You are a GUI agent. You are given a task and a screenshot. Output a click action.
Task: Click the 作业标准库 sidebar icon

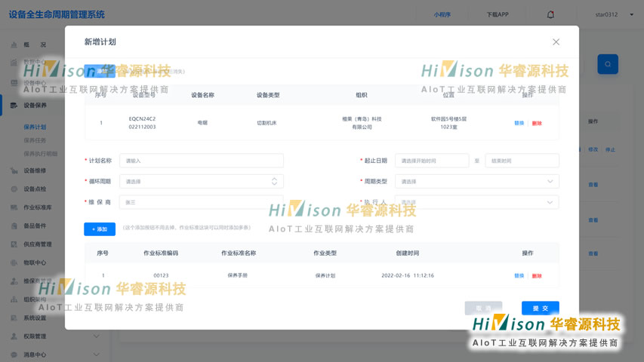[x=14, y=207]
